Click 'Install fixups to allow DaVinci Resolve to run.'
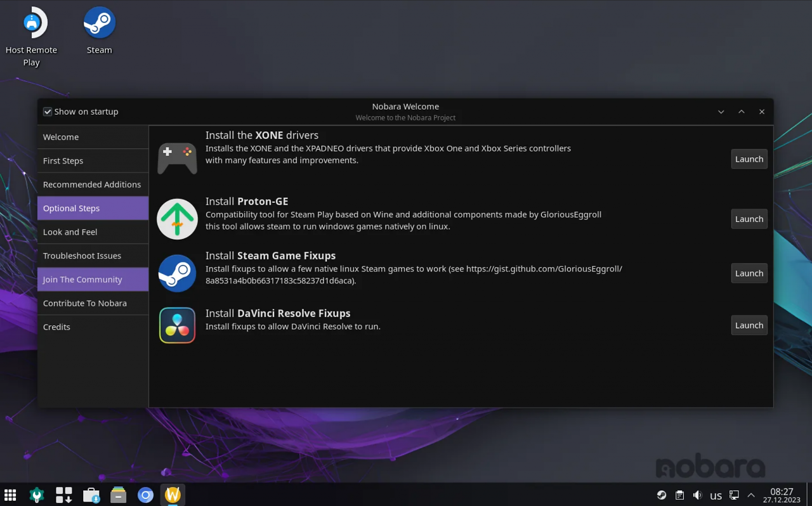The image size is (812, 506). pyautogui.click(x=293, y=327)
